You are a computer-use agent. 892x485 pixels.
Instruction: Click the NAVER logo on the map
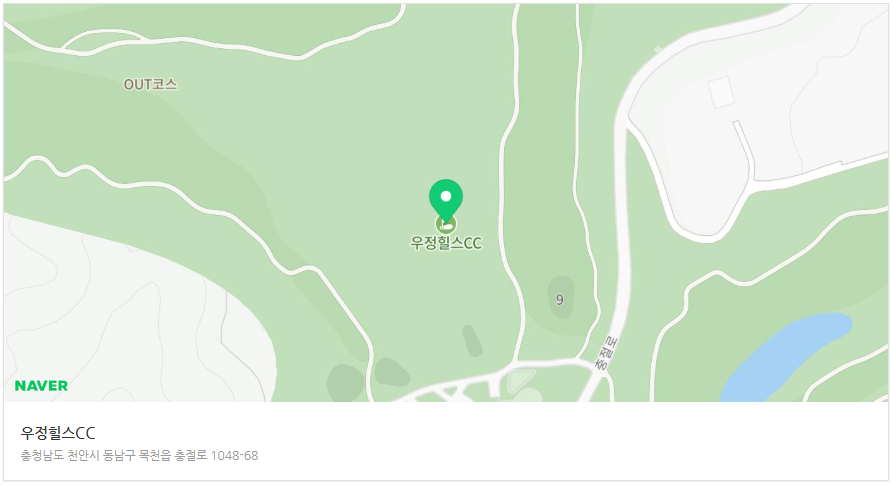(x=41, y=386)
